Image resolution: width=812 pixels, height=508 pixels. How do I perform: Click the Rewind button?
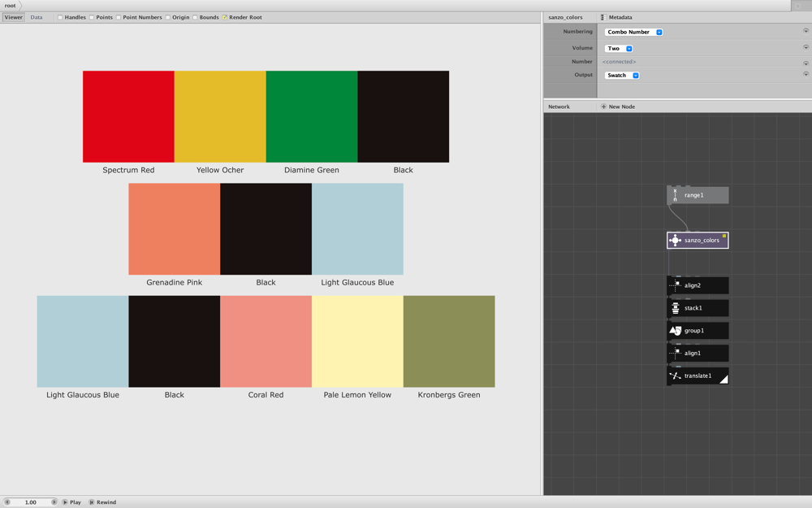pos(102,502)
